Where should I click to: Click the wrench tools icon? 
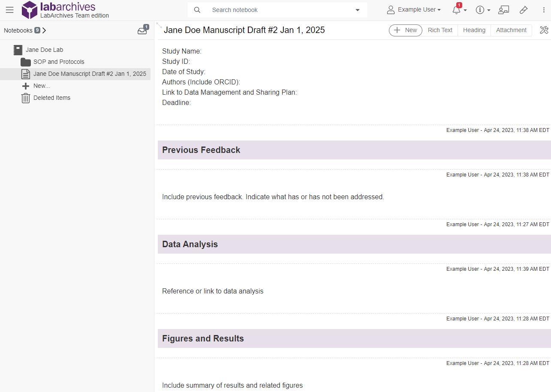(544, 30)
